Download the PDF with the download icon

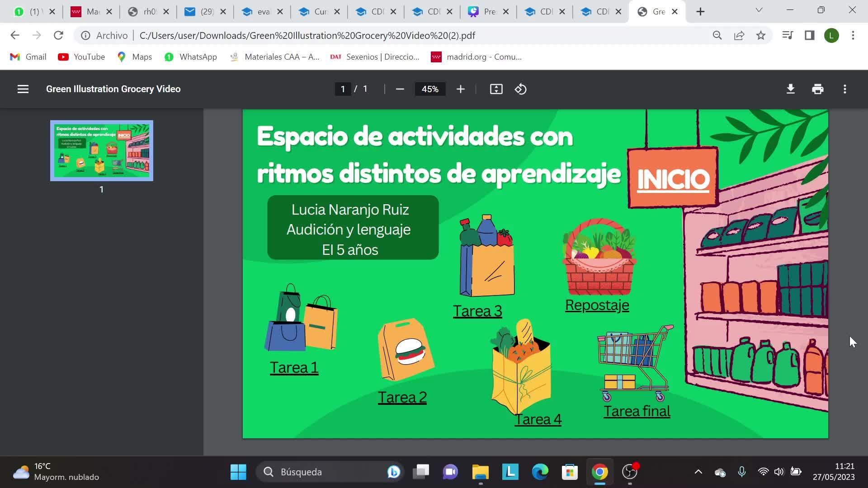coord(790,89)
